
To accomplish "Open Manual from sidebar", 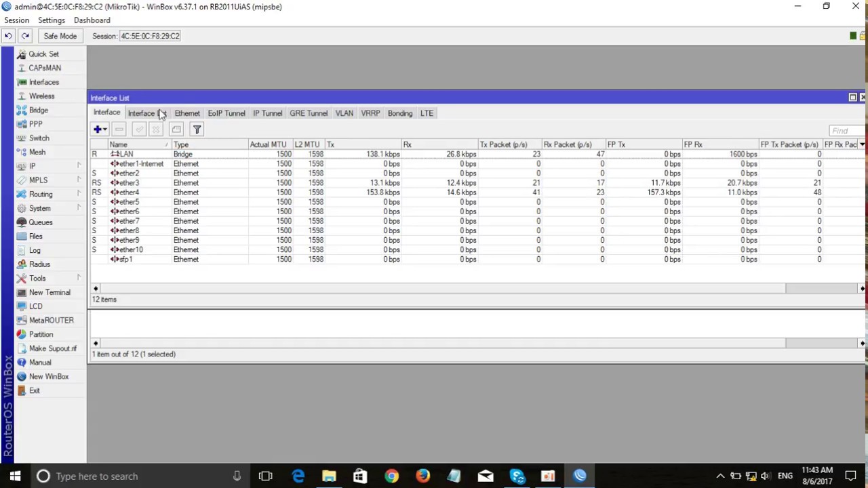I will tap(40, 363).
